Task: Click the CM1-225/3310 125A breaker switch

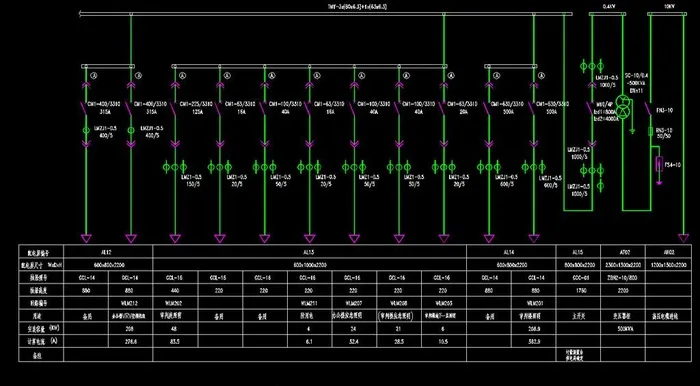Action: tap(173, 108)
